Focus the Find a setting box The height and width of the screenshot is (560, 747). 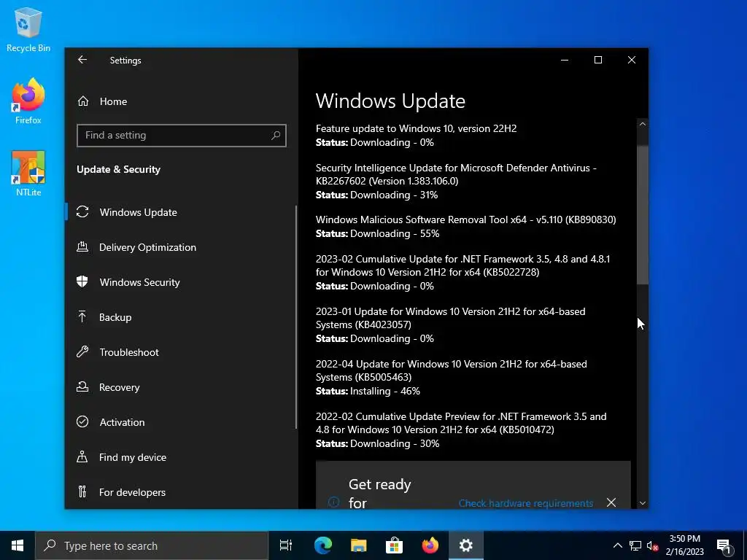(x=182, y=135)
